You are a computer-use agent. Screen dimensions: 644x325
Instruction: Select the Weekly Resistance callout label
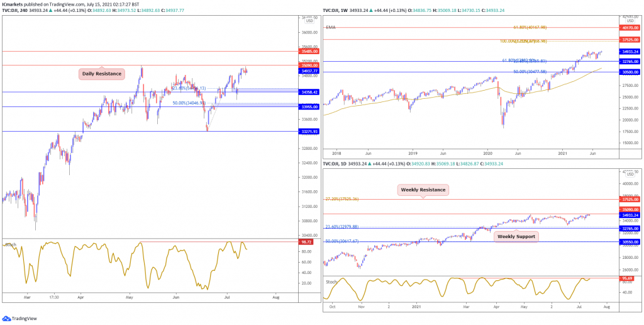(423, 190)
